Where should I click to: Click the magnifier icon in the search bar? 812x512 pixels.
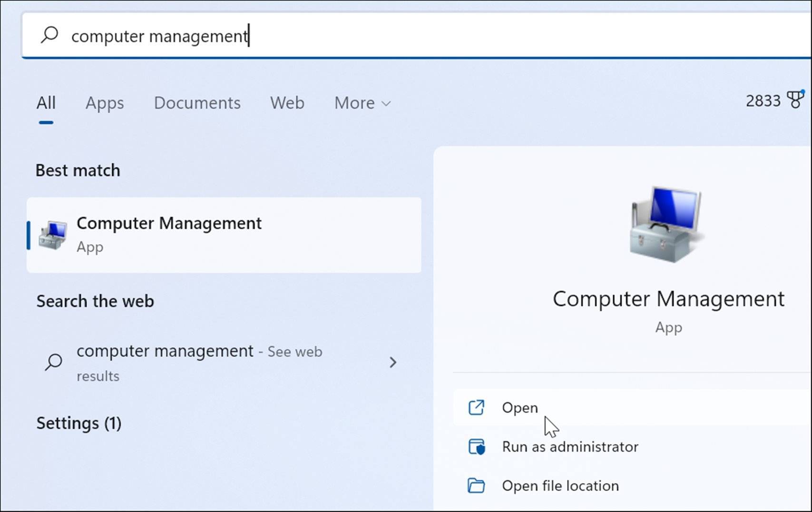(x=49, y=35)
